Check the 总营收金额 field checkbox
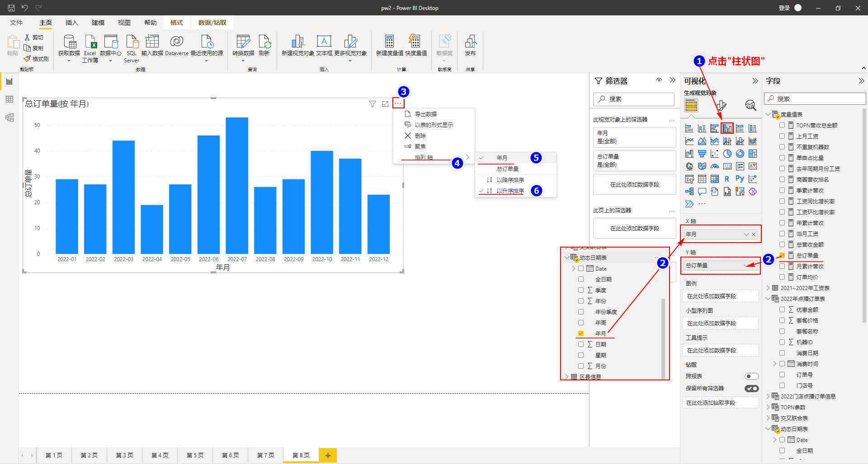Image resolution: width=868 pixels, height=464 pixels. [782, 244]
